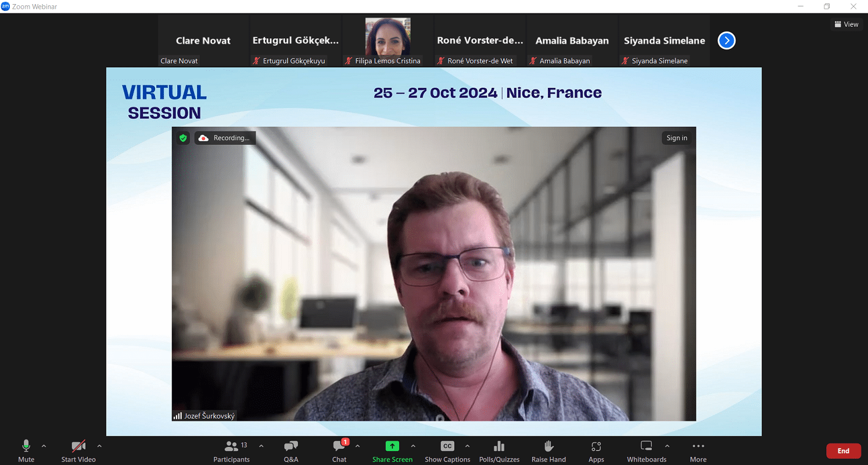
Task: Click the Share Screen icon
Action: click(x=393, y=446)
